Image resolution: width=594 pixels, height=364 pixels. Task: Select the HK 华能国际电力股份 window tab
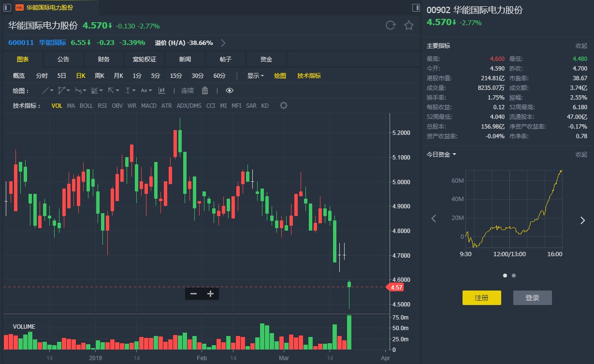point(50,8)
